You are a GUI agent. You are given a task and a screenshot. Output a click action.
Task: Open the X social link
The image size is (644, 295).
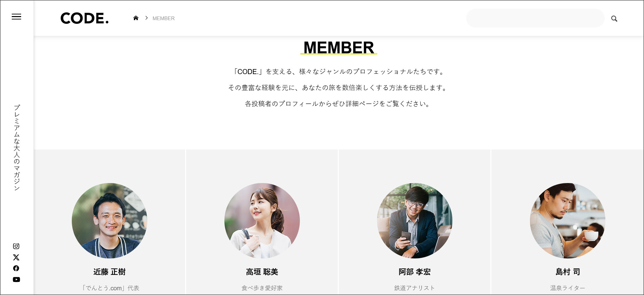[x=16, y=257]
